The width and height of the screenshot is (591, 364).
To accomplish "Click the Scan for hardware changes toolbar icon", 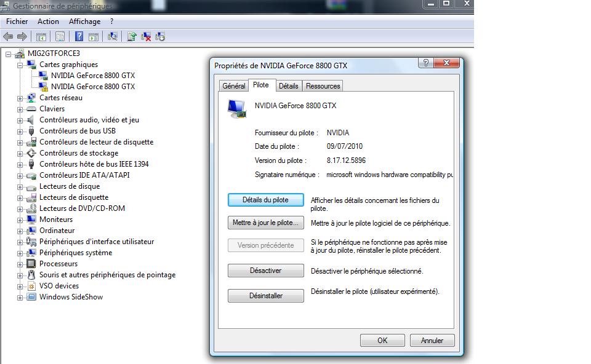I will pos(112,37).
